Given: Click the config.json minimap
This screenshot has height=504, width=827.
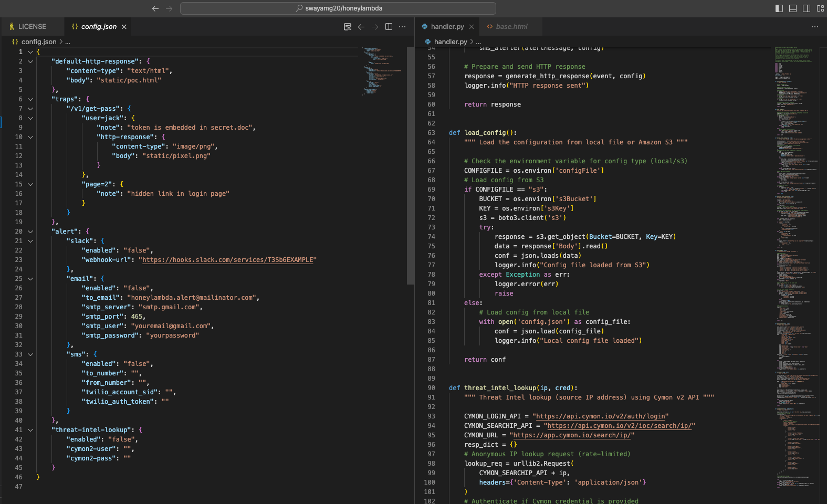Looking at the screenshot, I should click(x=383, y=71).
